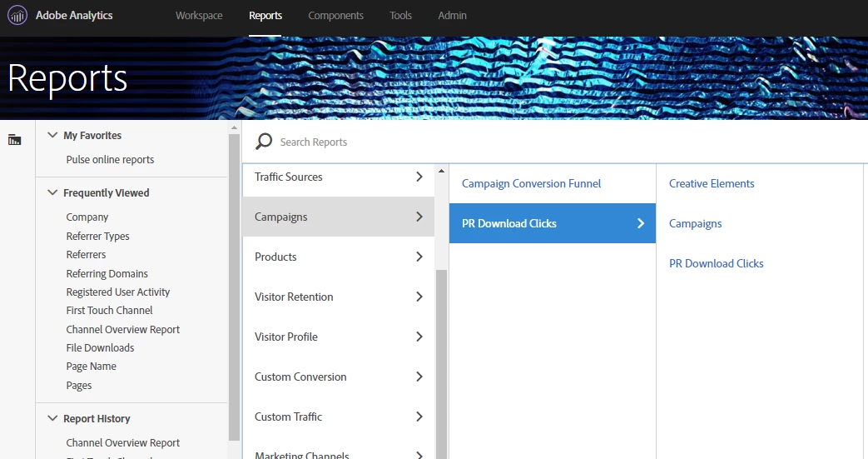Toggle the reports sidebar panel icon

(14, 140)
